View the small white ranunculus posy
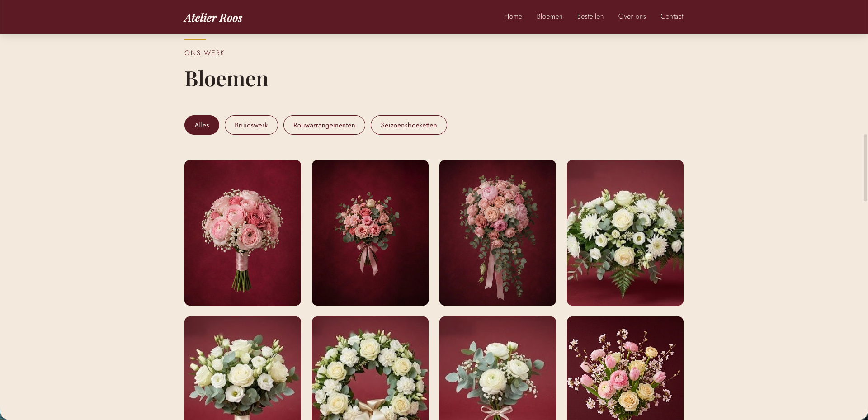 point(498,368)
